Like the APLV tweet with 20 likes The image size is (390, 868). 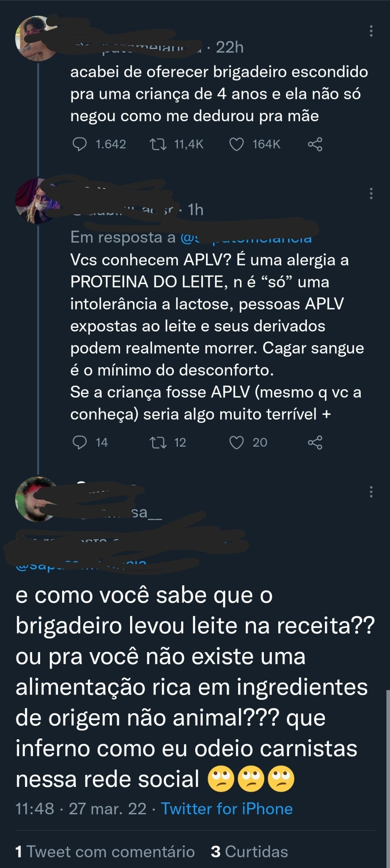236,442
